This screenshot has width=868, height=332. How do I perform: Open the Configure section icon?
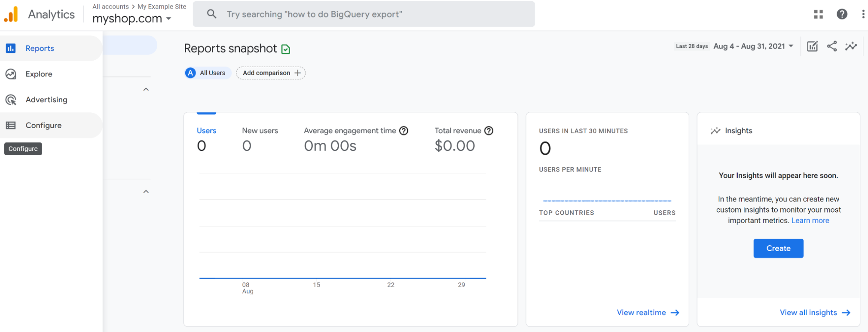[11, 125]
